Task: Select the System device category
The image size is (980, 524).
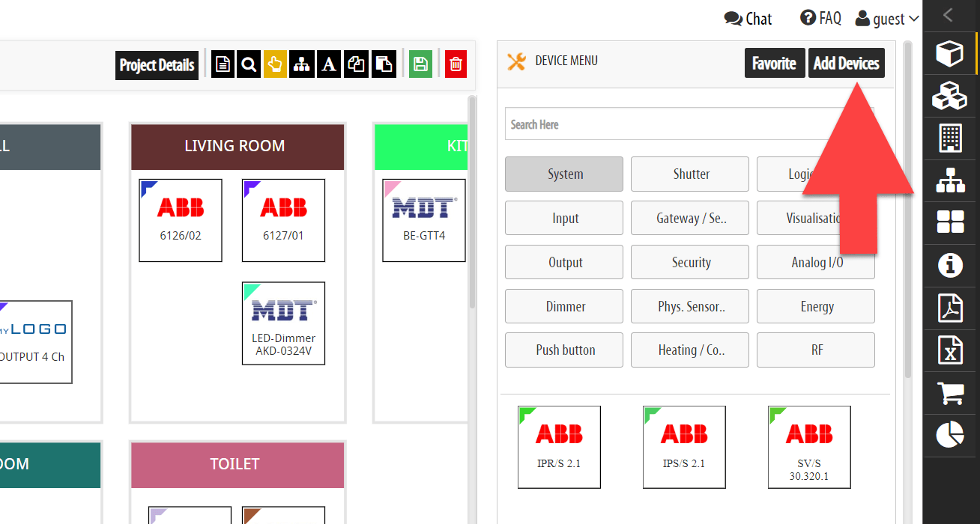Action: [564, 174]
